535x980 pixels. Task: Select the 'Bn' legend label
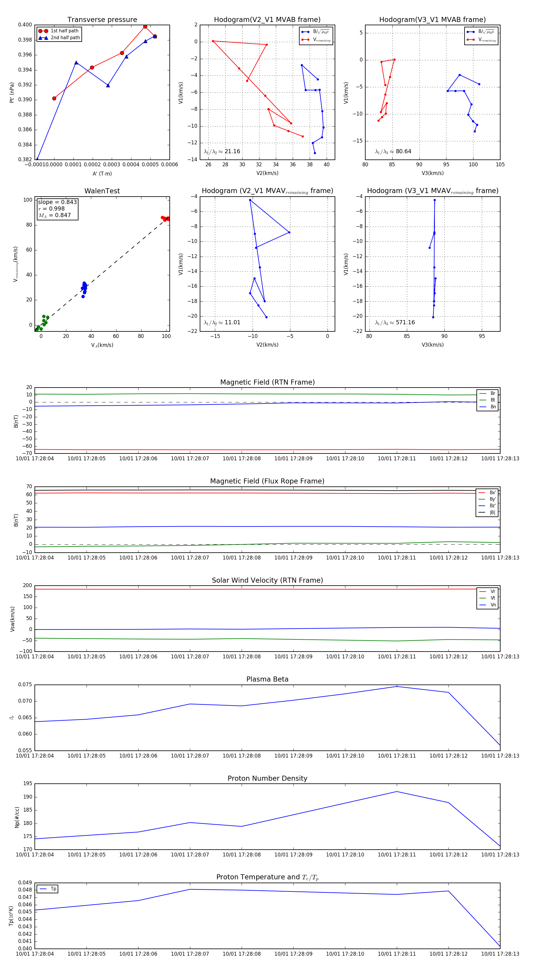(x=493, y=407)
